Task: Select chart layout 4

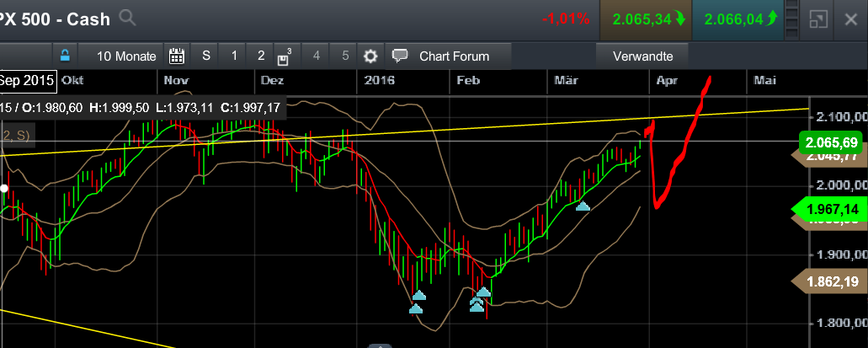Action: tap(316, 56)
